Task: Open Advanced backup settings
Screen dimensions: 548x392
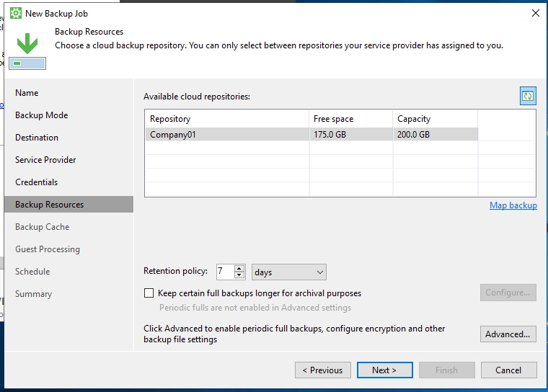Action: click(x=508, y=334)
